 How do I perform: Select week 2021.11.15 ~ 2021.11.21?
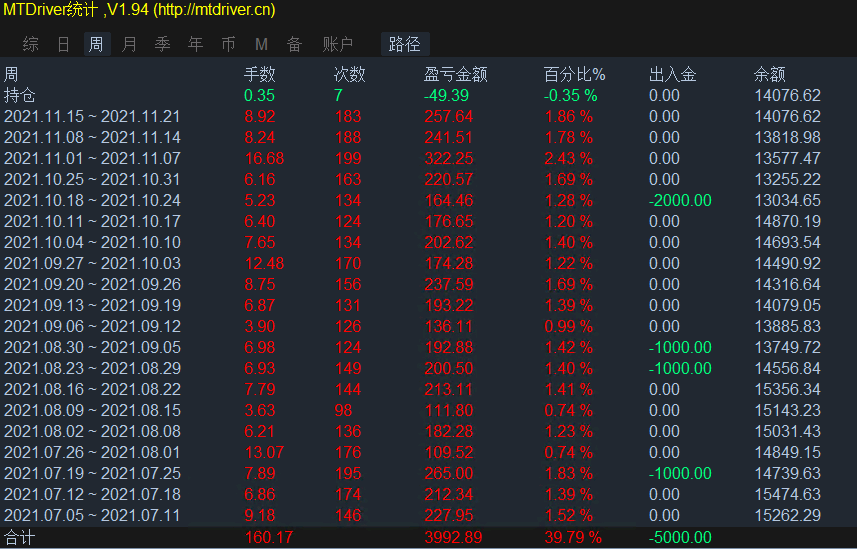tap(92, 116)
